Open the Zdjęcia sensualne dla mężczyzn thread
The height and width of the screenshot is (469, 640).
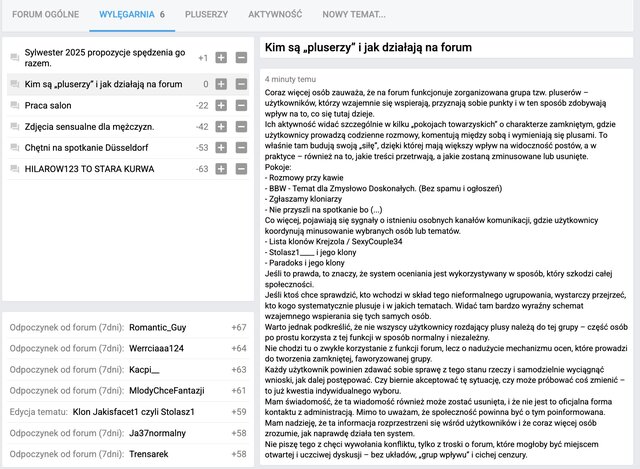95,127
